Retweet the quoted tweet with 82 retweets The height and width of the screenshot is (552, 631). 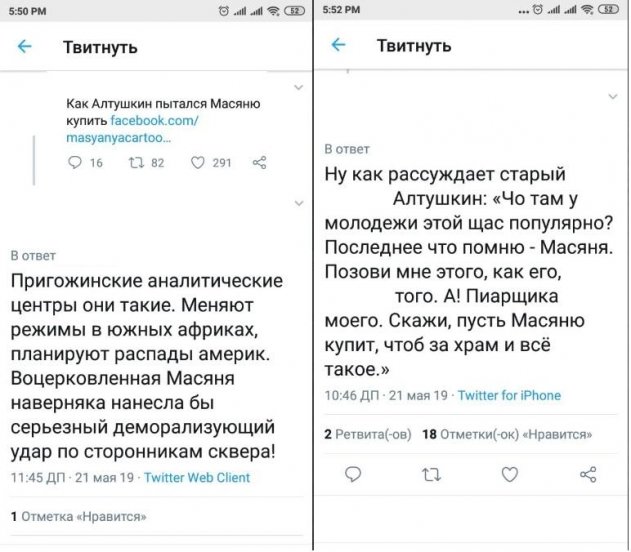click(x=132, y=162)
